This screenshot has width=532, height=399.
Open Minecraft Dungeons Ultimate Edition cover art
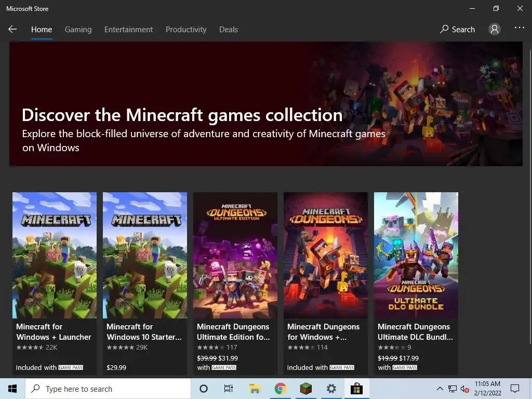tap(235, 255)
